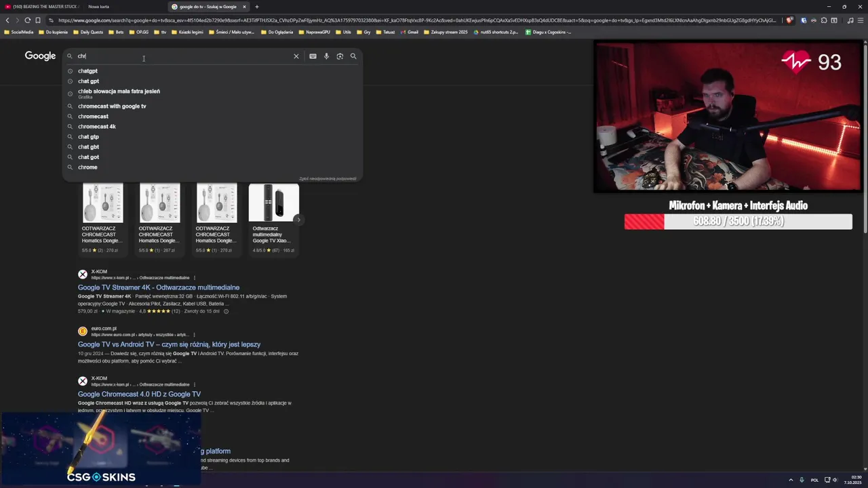This screenshot has width=868, height=488.
Task: Open first Homatics Dongle product thumbnail priced 270 zł
Action: [102, 203]
